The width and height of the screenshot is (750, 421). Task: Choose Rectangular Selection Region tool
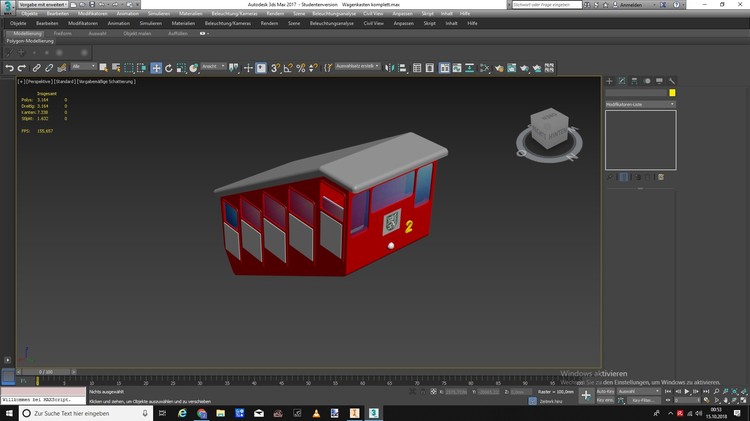click(x=129, y=68)
